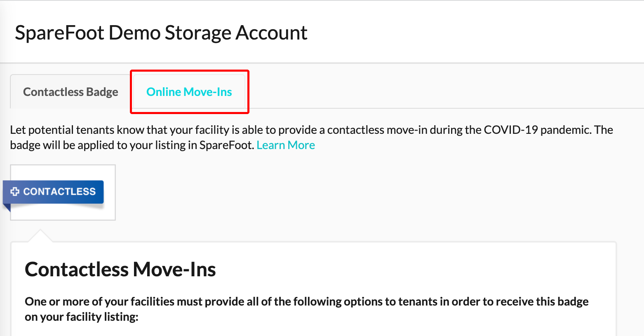Click the callout pointer triangle above the Contactless Move-Ins panel

tap(40, 236)
